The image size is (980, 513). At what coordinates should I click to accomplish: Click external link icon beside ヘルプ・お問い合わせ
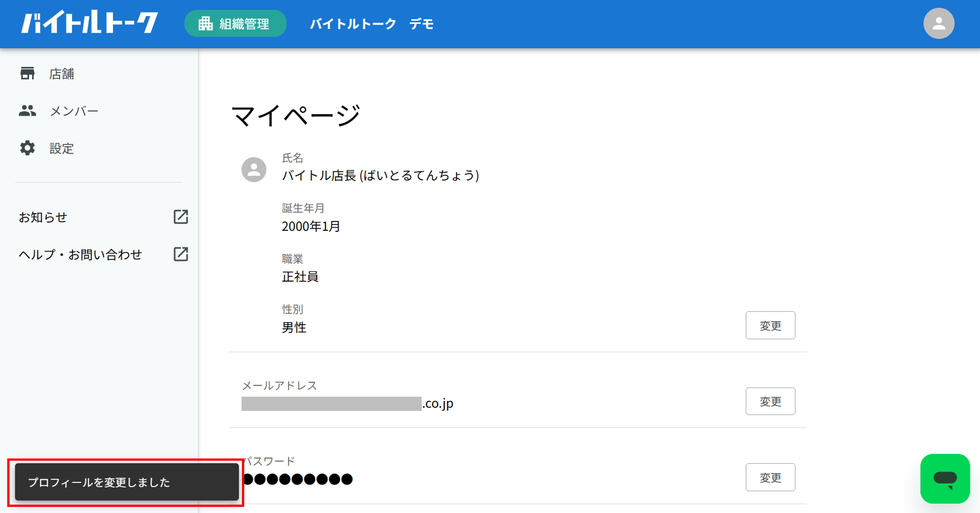pyautogui.click(x=181, y=254)
